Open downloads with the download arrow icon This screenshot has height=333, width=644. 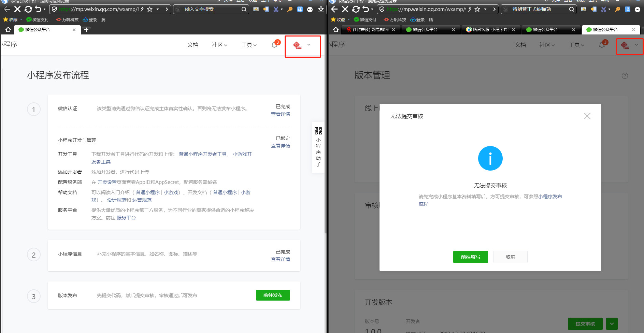tap(321, 9)
